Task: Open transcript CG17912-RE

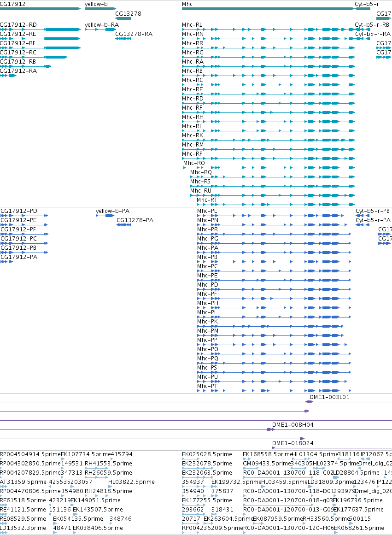Action: pos(18,34)
